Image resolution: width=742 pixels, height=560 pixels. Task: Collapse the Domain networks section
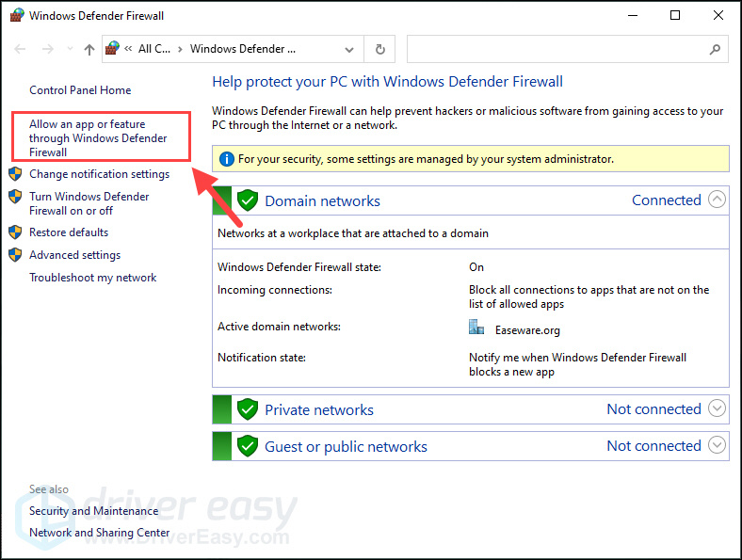point(717,200)
